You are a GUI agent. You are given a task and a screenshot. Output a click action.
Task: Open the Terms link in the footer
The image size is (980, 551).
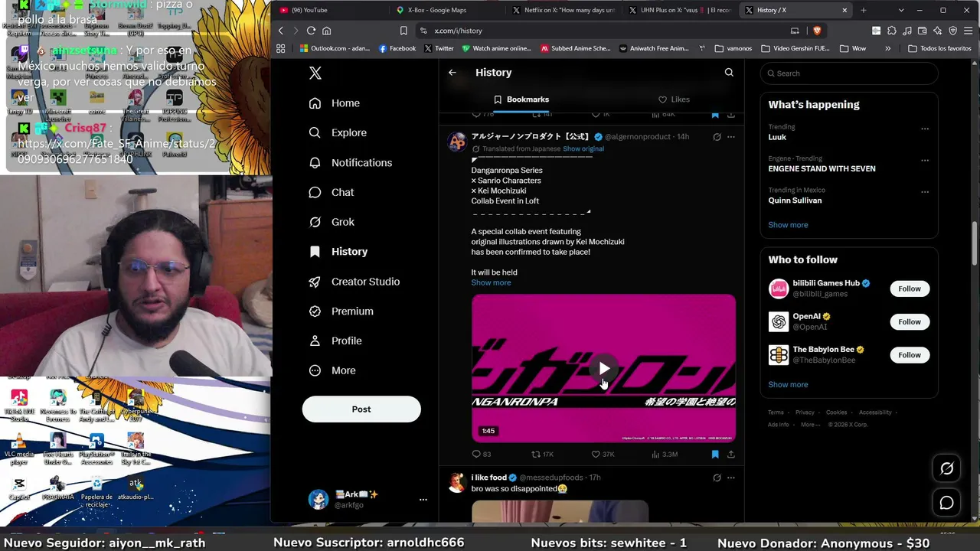click(x=776, y=412)
